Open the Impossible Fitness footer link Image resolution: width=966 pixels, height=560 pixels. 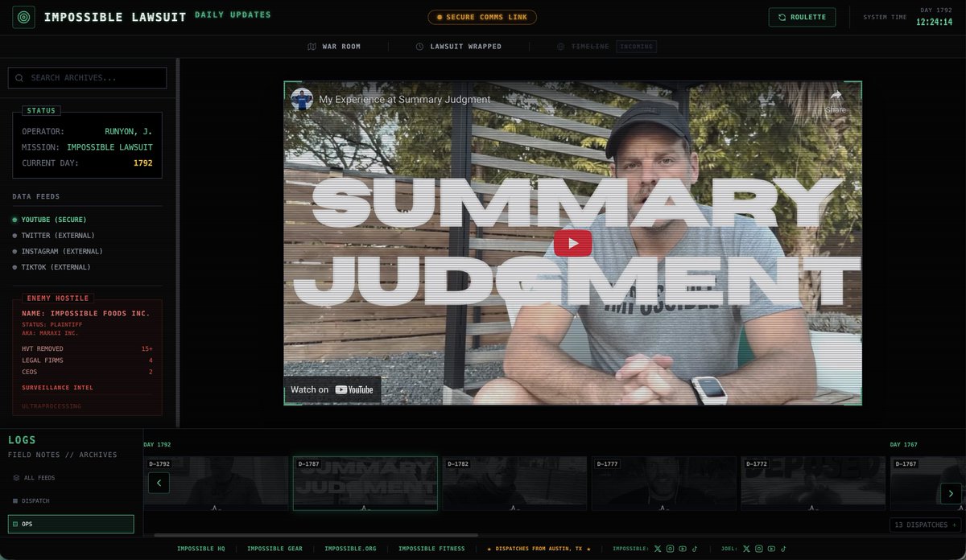click(431, 549)
